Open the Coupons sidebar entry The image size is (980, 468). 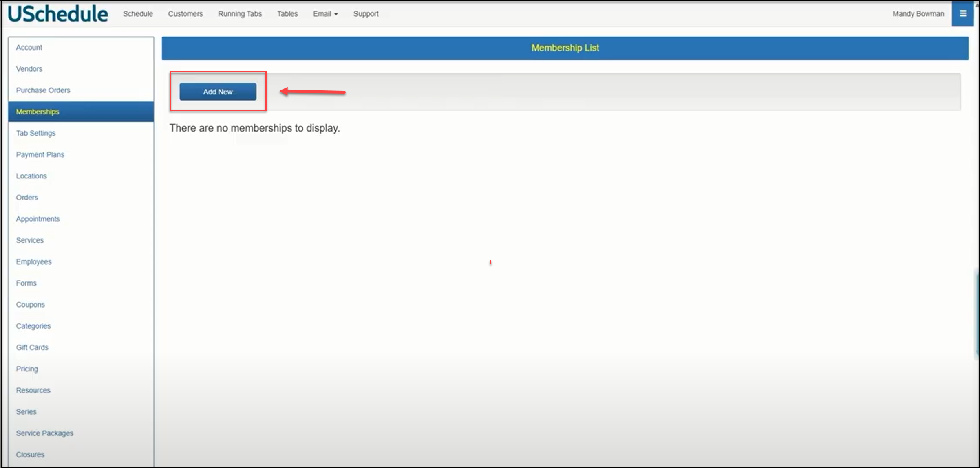click(x=30, y=305)
